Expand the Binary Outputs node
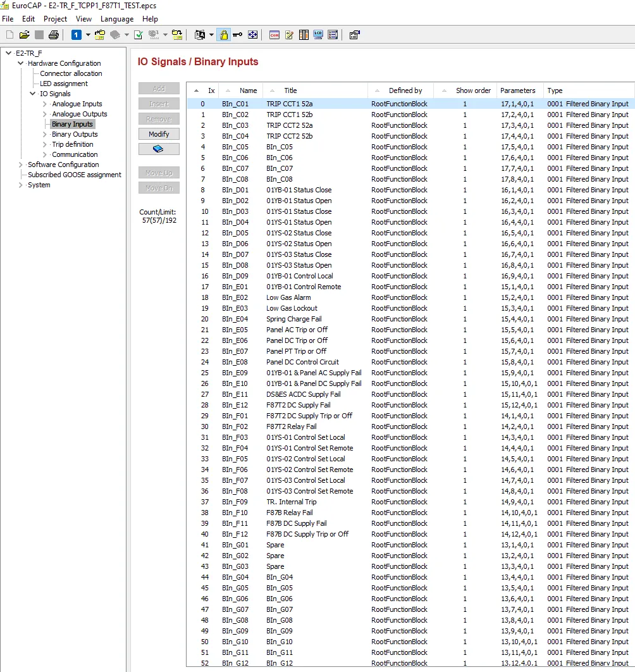Image resolution: width=635 pixels, height=672 pixels. (x=44, y=134)
